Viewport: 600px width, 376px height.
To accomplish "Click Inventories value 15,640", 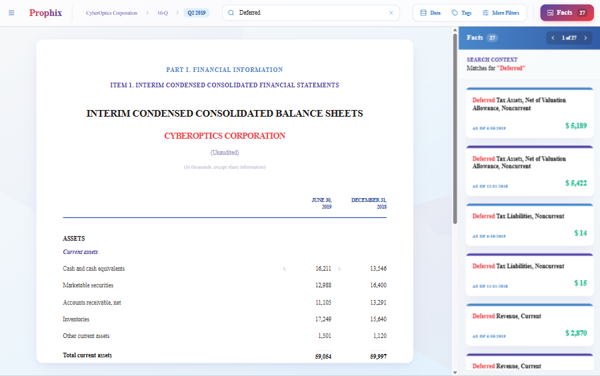I will tap(378, 319).
